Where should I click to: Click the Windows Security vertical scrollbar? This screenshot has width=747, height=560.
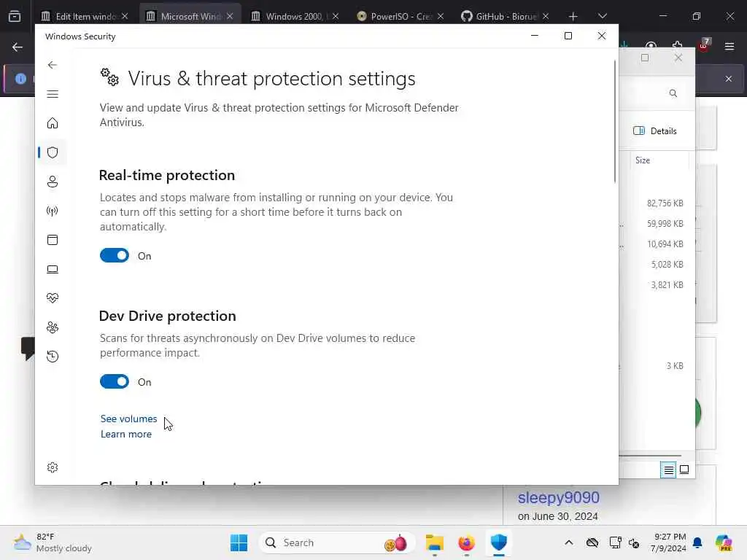pyautogui.click(x=615, y=122)
